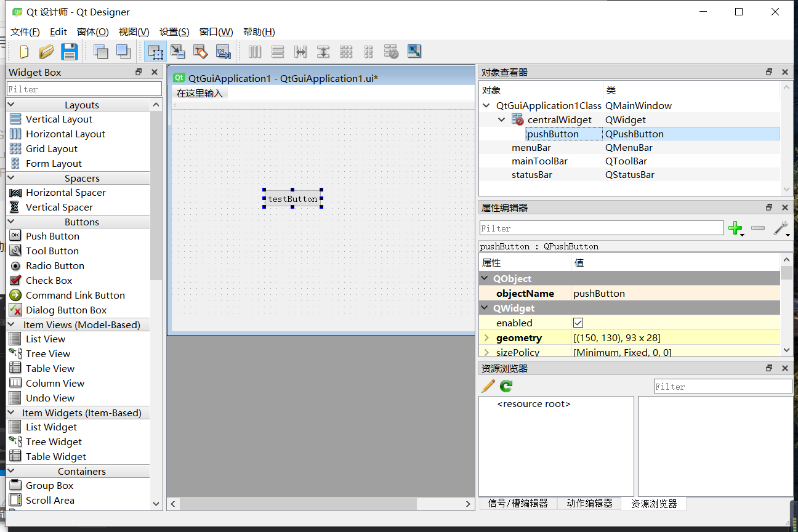
Task: Save the current form design
Action: coord(70,52)
